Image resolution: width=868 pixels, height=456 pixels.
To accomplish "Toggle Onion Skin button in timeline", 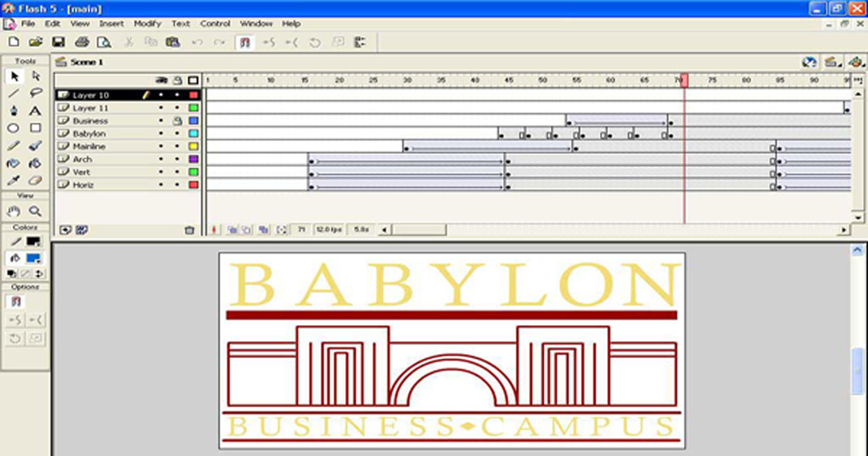I will [x=233, y=229].
